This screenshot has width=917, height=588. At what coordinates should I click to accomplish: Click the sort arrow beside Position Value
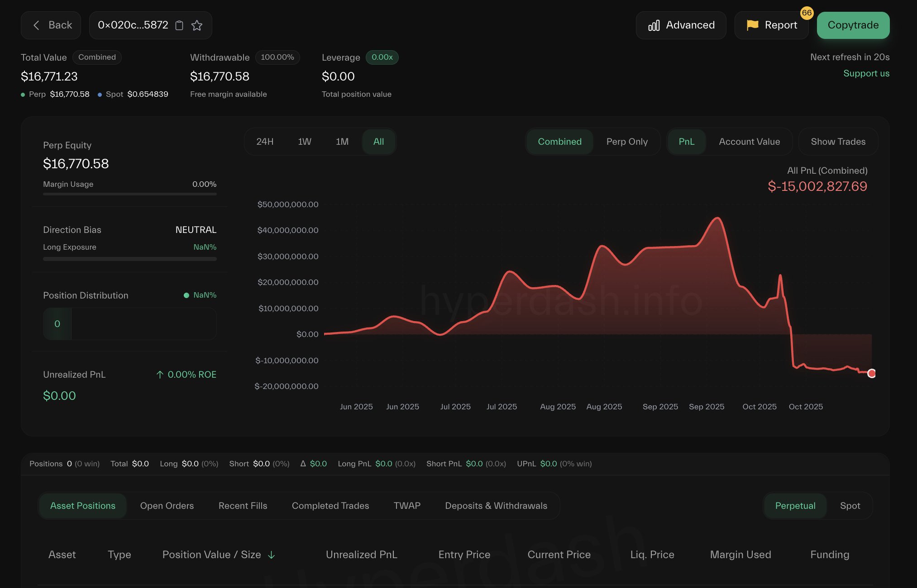pyautogui.click(x=272, y=555)
